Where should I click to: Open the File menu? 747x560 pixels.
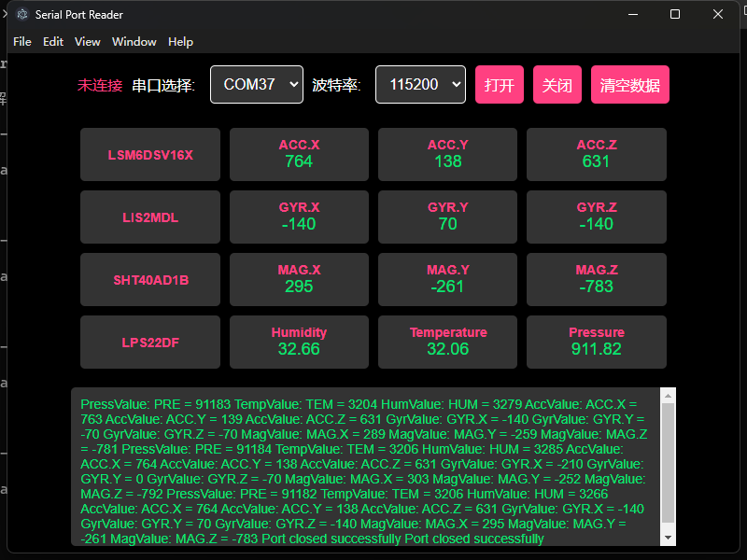click(x=21, y=42)
